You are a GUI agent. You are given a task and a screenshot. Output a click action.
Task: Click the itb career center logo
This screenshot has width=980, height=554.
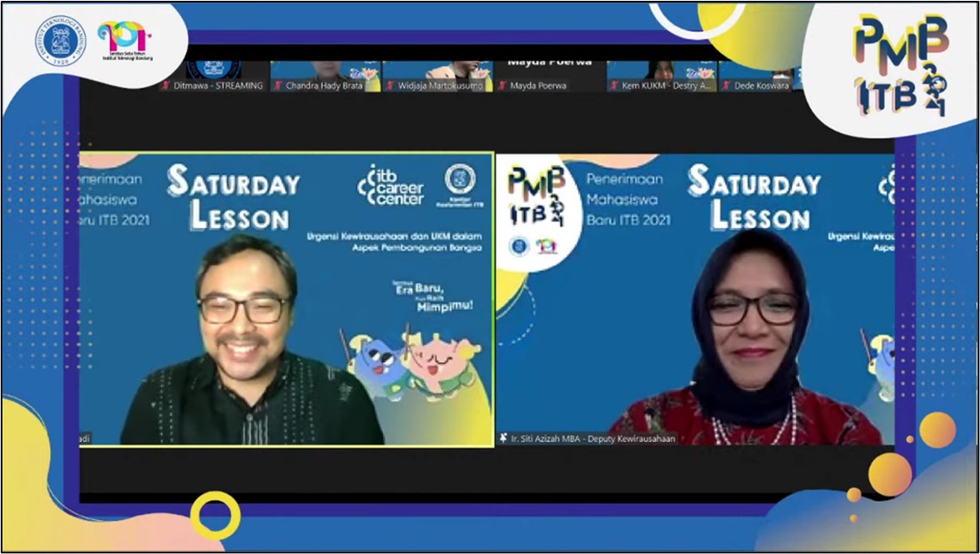[390, 185]
